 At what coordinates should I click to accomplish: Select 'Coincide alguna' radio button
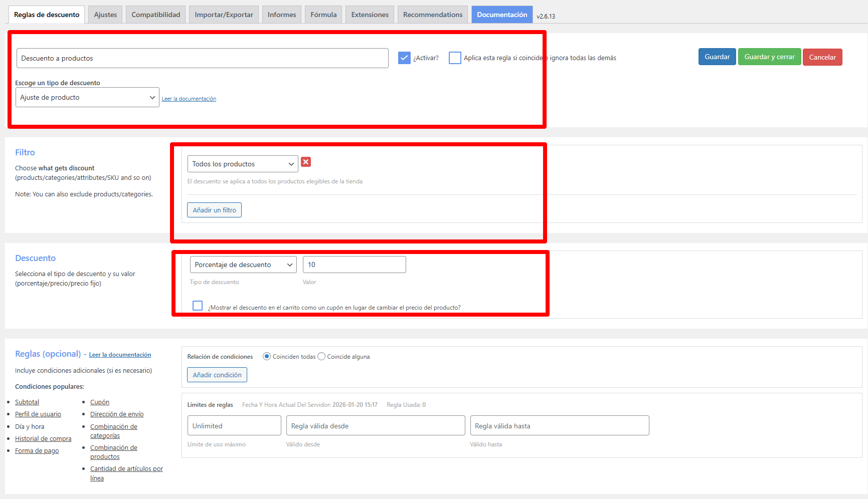click(321, 357)
